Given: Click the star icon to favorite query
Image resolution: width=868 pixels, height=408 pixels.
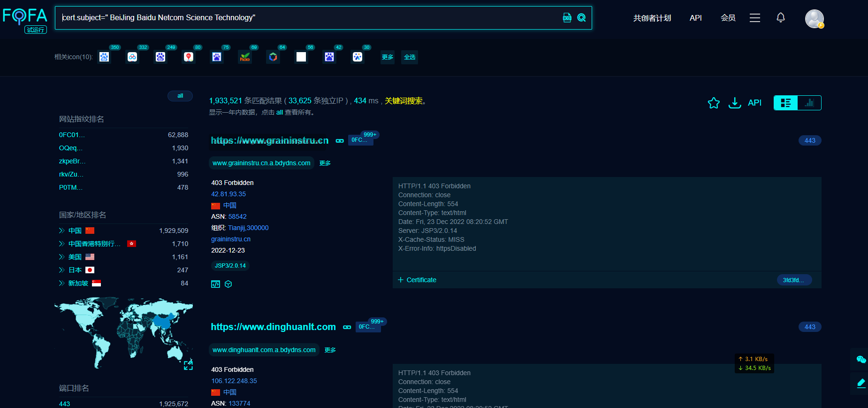Looking at the screenshot, I should tap(713, 103).
